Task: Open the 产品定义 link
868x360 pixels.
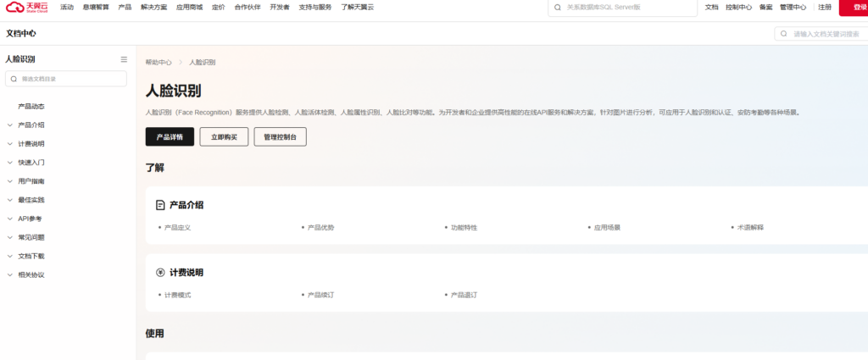Action: (x=178, y=227)
